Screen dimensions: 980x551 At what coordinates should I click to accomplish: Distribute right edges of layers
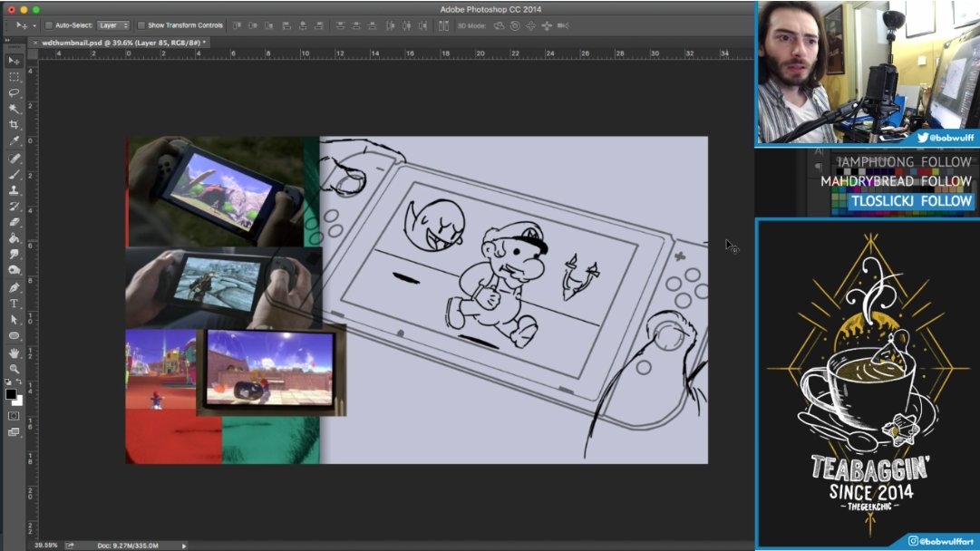[422, 25]
